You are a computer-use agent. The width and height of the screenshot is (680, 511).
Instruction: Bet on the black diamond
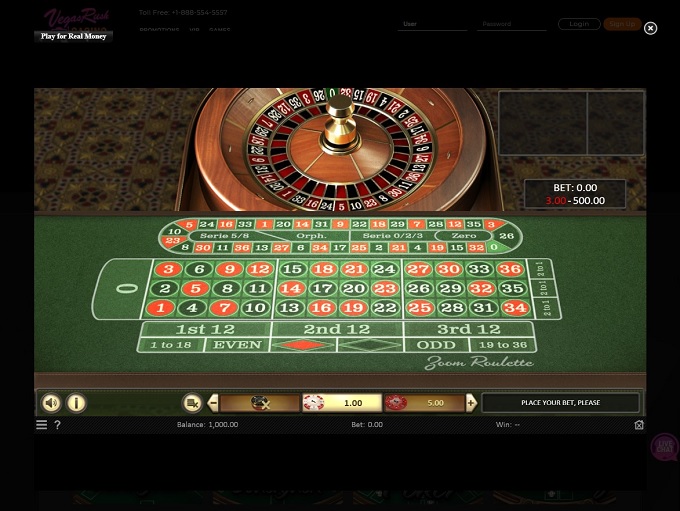coord(370,345)
